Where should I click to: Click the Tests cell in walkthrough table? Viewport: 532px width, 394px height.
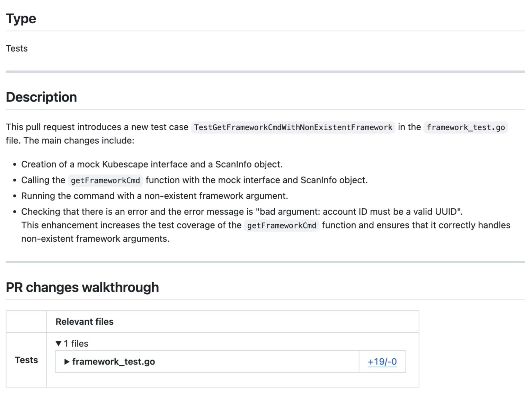26,360
